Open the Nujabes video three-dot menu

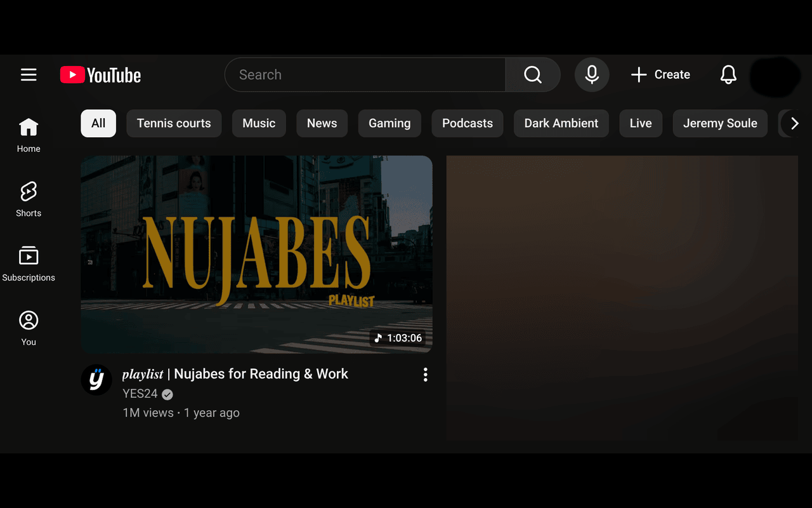(425, 375)
